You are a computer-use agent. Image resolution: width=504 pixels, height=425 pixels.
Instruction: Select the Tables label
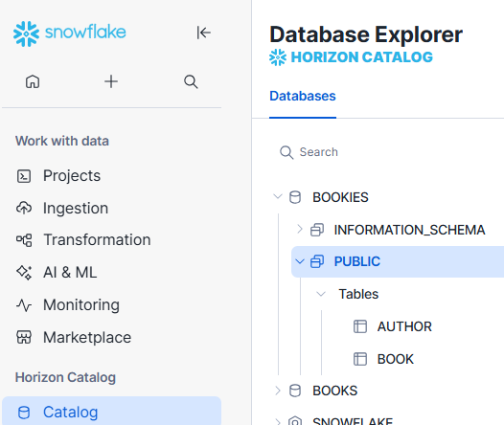[358, 294]
